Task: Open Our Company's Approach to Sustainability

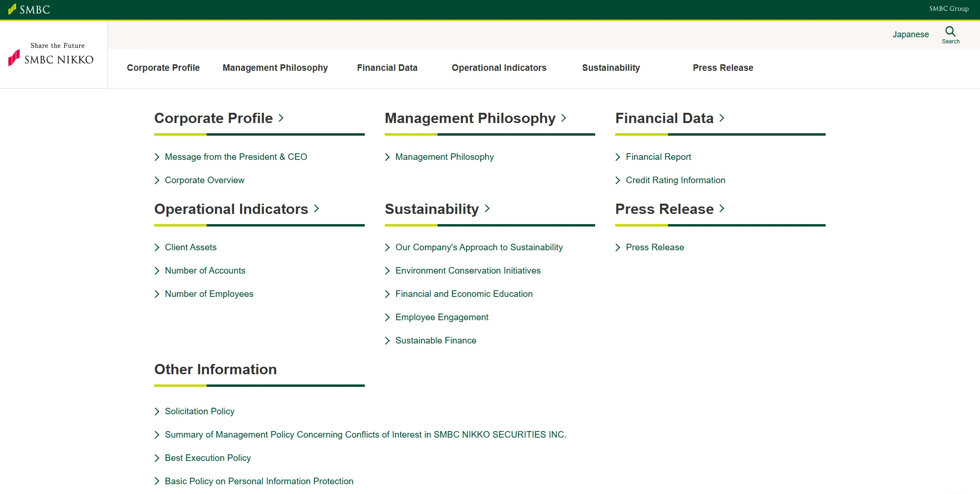Action: (479, 247)
